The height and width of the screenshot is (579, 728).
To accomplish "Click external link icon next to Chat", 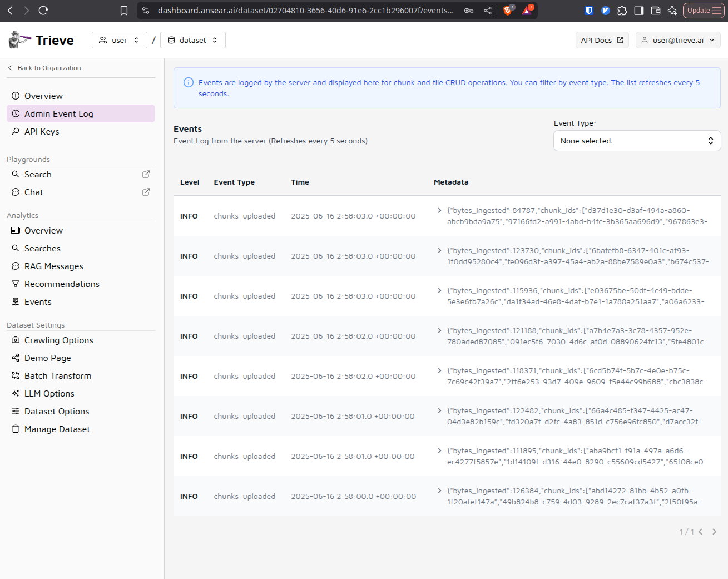I will [x=146, y=192].
